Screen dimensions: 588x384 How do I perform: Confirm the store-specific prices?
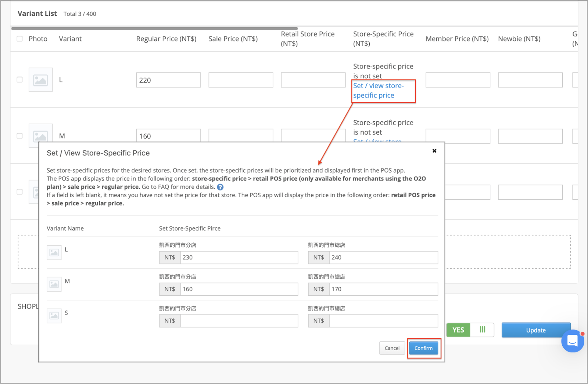tap(423, 348)
